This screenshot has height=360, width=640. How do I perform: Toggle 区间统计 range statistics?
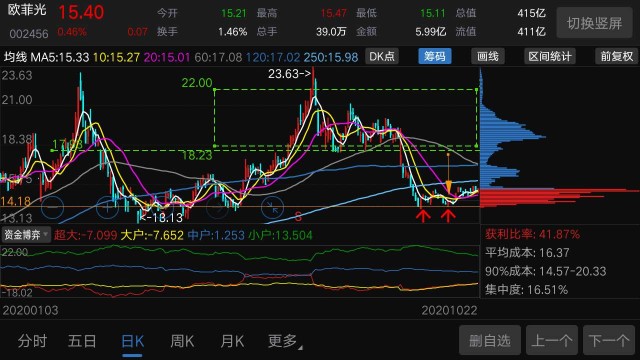coord(550,56)
